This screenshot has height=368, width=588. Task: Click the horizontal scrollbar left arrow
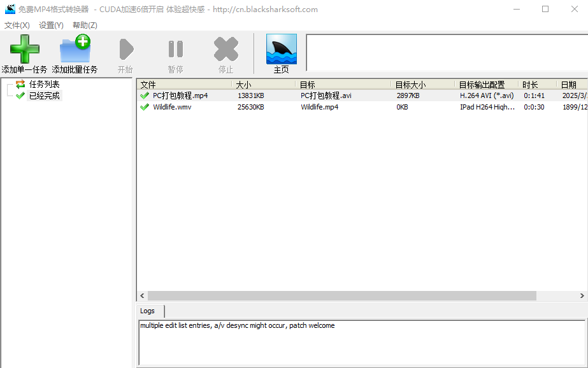(x=142, y=295)
